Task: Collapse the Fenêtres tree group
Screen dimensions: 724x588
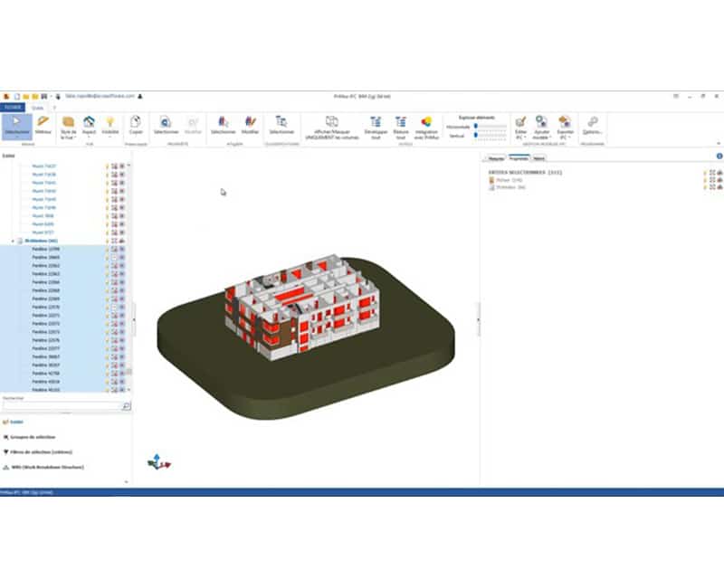Action: tap(14, 242)
